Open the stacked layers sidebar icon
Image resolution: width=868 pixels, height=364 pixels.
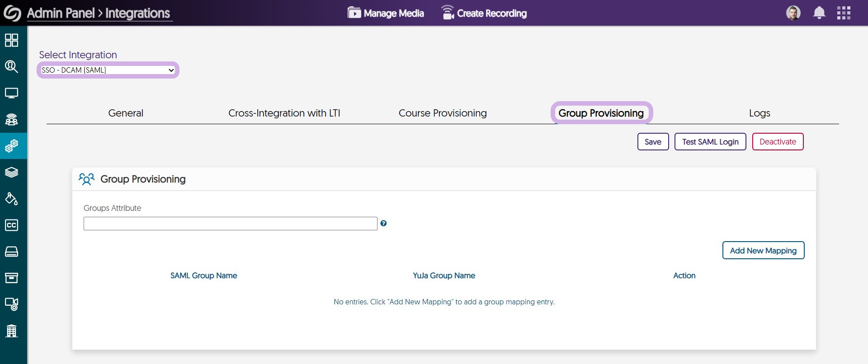point(11,173)
